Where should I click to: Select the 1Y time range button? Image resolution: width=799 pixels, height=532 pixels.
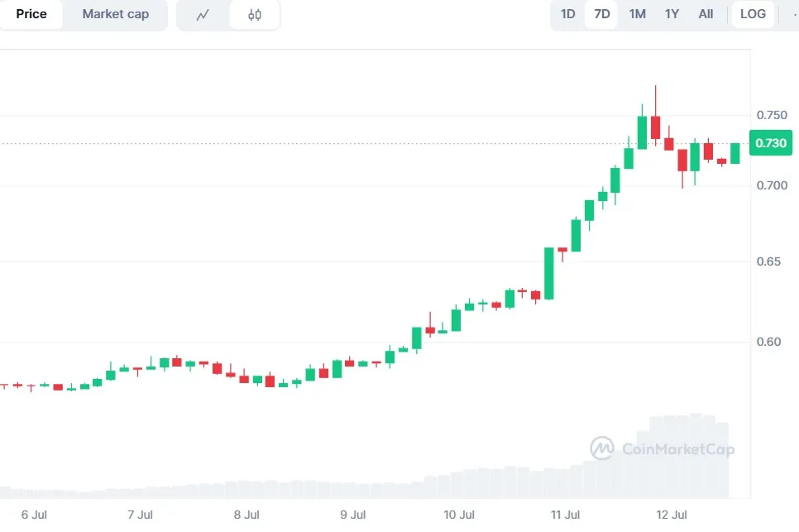pyautogui.click(x=671, y=14)
